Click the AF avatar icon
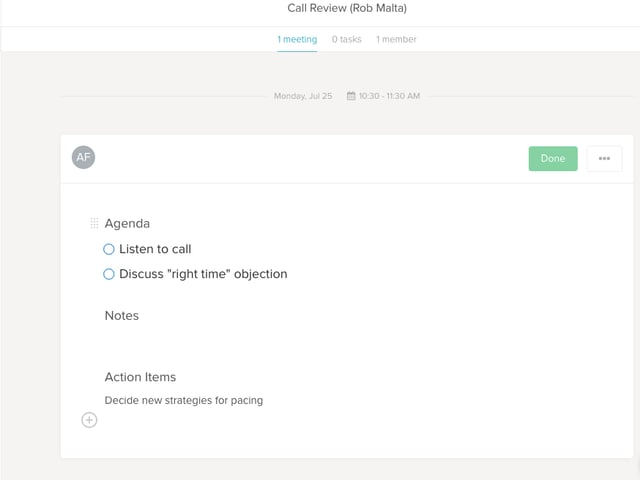The image size is (640, 480). tap(84, 158)
